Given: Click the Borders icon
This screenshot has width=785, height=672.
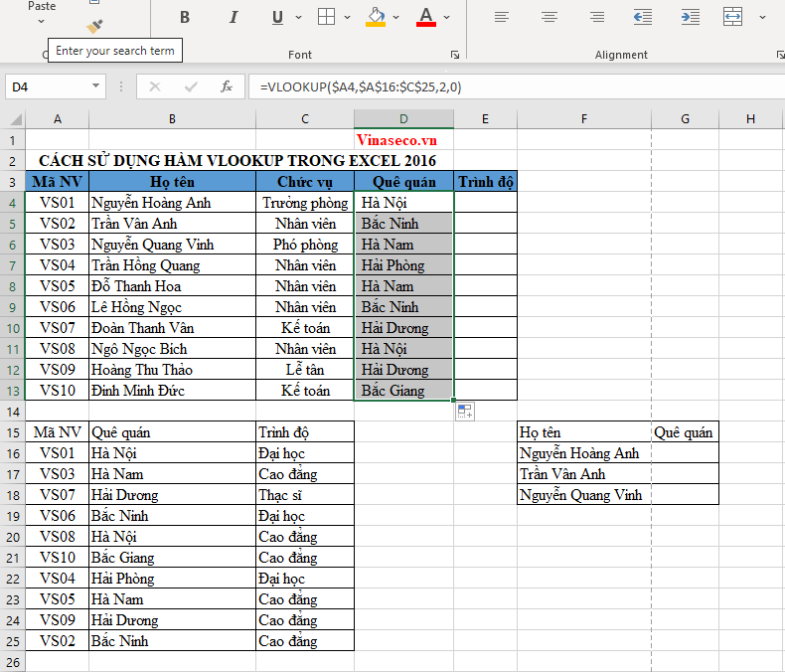Looking at the screenshot, I should [x=326, y=17].
